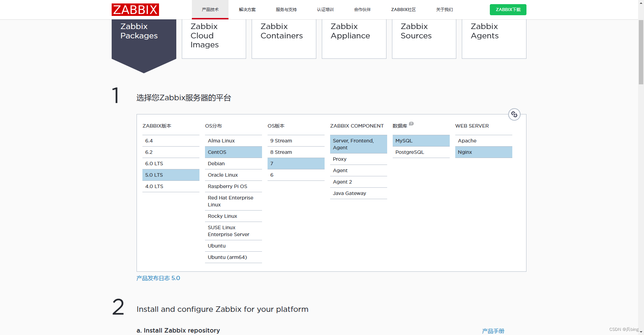Open the 认证培训 menu
This screenshot has width=644, height=335.
point(325,10)
